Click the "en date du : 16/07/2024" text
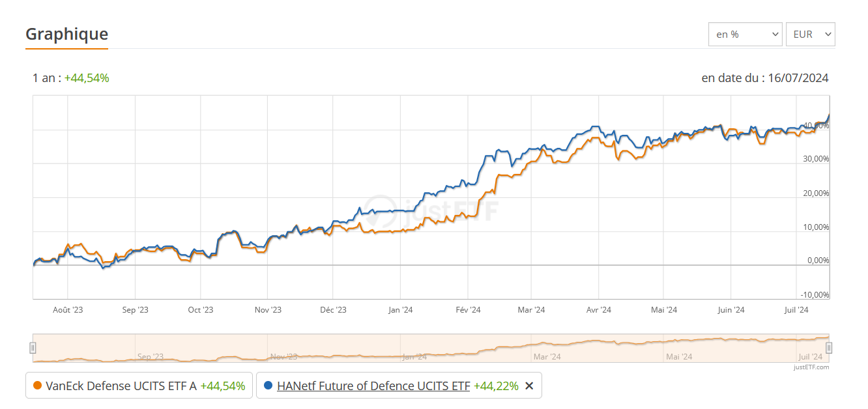The height and width of the screenshot is (409, 868). pos(764,78)
